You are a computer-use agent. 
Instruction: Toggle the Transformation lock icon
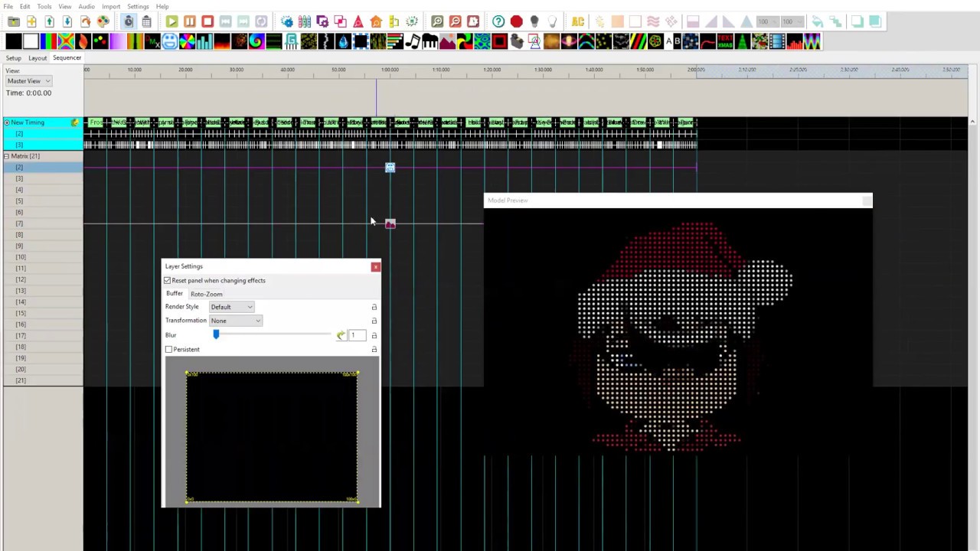(x=374, y=321)
